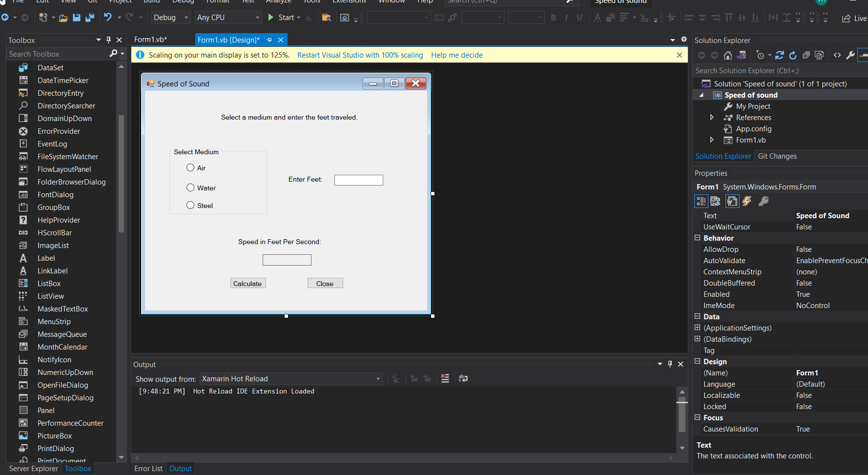The width and height of the screenshot is (868, 475).
Task: Click the View Code icon in Solution Explorer
Action: (x=837, y=55)
